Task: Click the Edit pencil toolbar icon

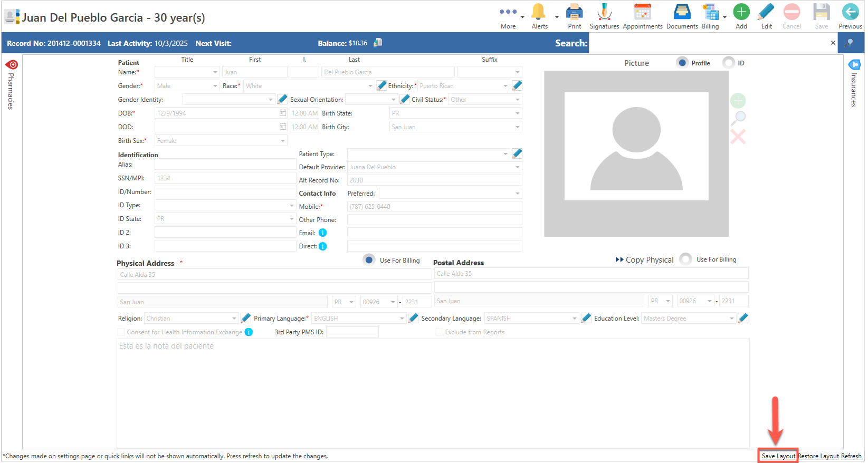Action: pyautogui.click(x=766, y=12)
